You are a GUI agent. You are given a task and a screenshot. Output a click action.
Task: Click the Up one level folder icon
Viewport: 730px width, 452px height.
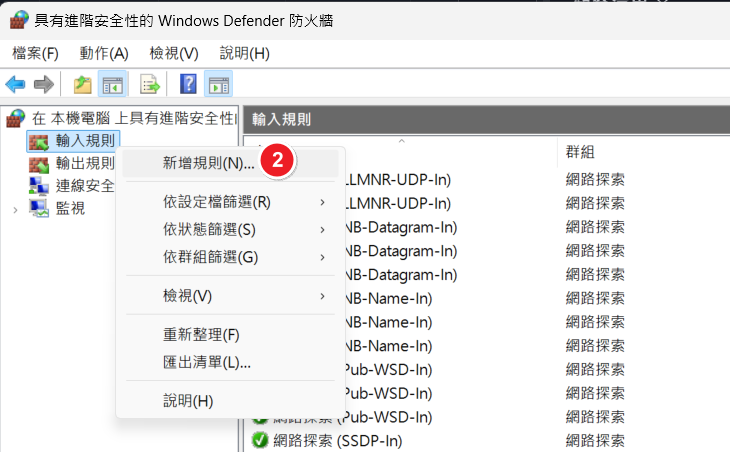click(x=82, y=84)
